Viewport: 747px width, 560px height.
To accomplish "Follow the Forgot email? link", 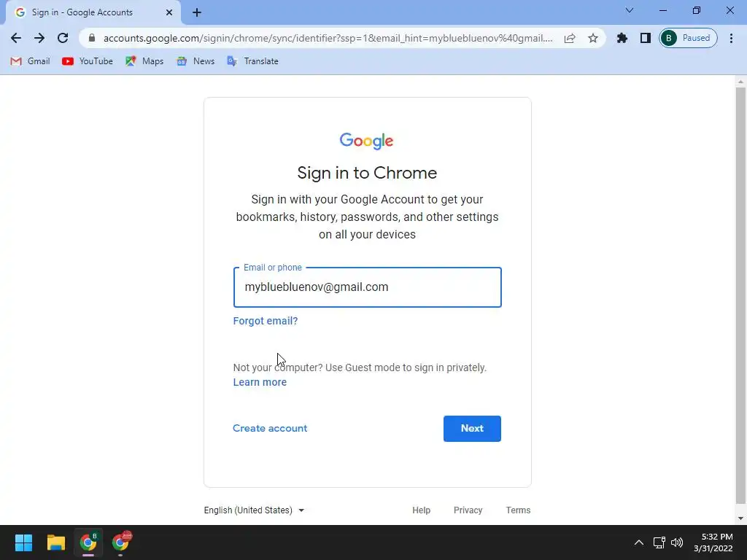I will coord(266,321).
